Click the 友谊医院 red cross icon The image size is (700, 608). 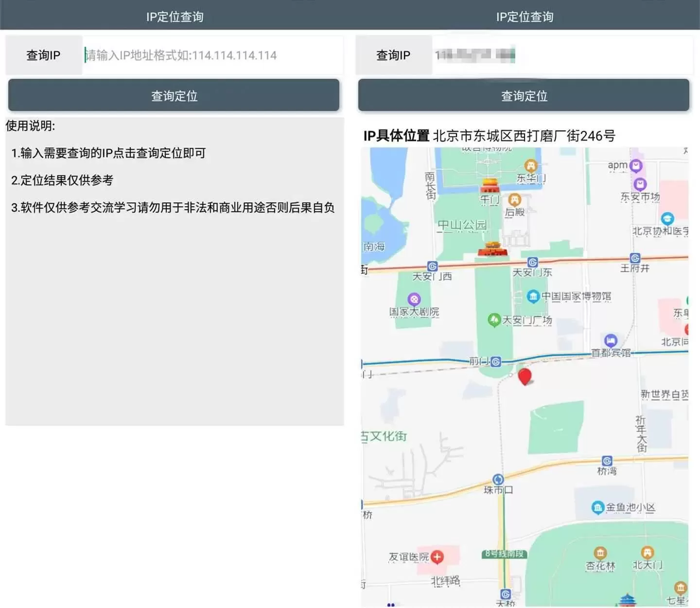pyautogui.click(x=437, y=556)
